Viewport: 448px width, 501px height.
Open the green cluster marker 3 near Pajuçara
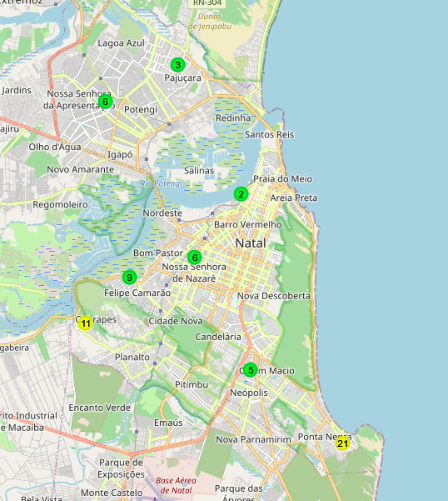point(177,65)
